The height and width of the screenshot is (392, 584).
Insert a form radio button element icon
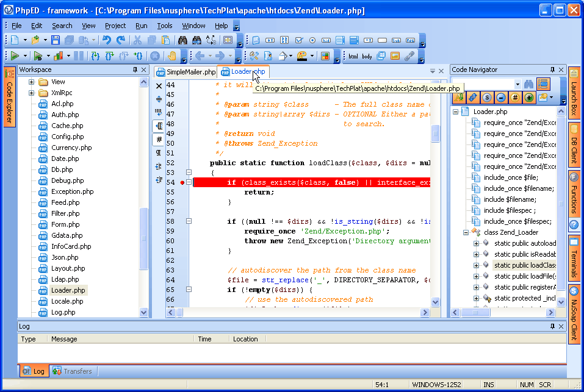[312, 40]
